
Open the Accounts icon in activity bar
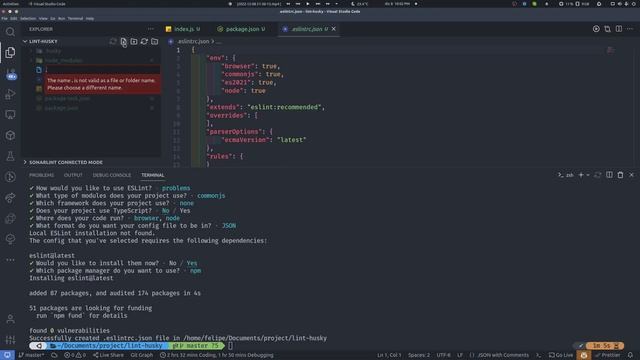coord(10,319)
